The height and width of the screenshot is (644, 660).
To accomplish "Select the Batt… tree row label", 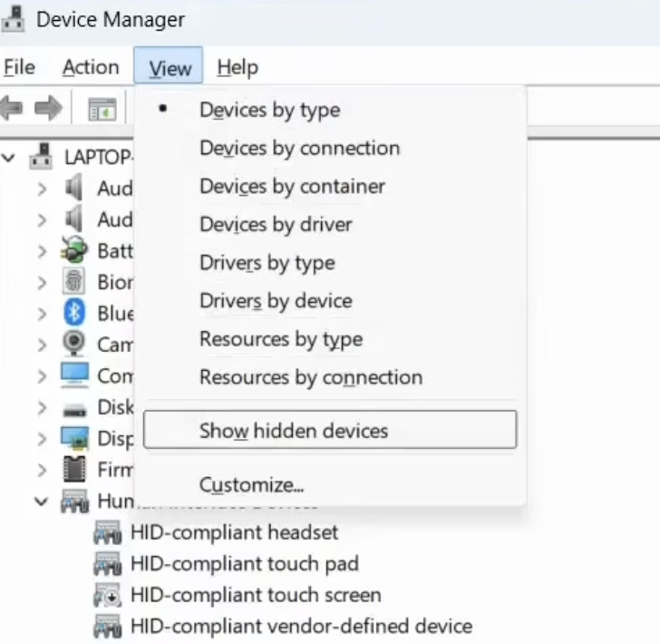I will [x=115, y=251].
